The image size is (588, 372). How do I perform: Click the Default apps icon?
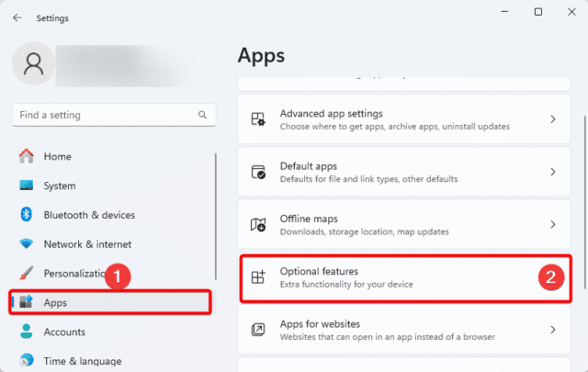tap(259, 173)
